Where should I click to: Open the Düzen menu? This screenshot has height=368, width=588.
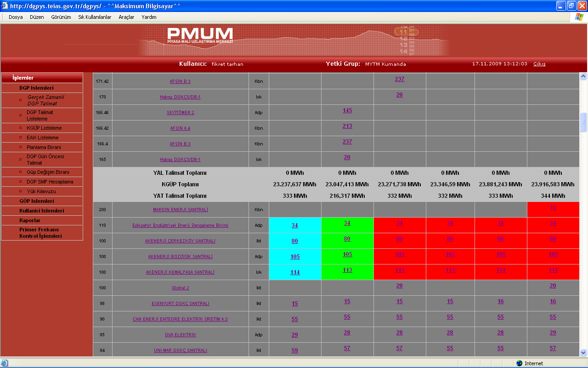pos(37,17)
